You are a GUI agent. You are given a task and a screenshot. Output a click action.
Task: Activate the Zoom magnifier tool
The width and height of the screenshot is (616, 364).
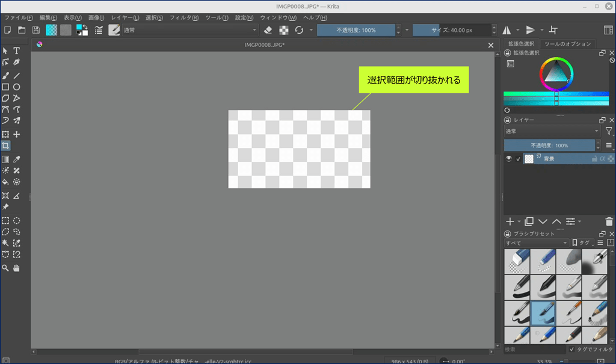[x=5, y=268]
